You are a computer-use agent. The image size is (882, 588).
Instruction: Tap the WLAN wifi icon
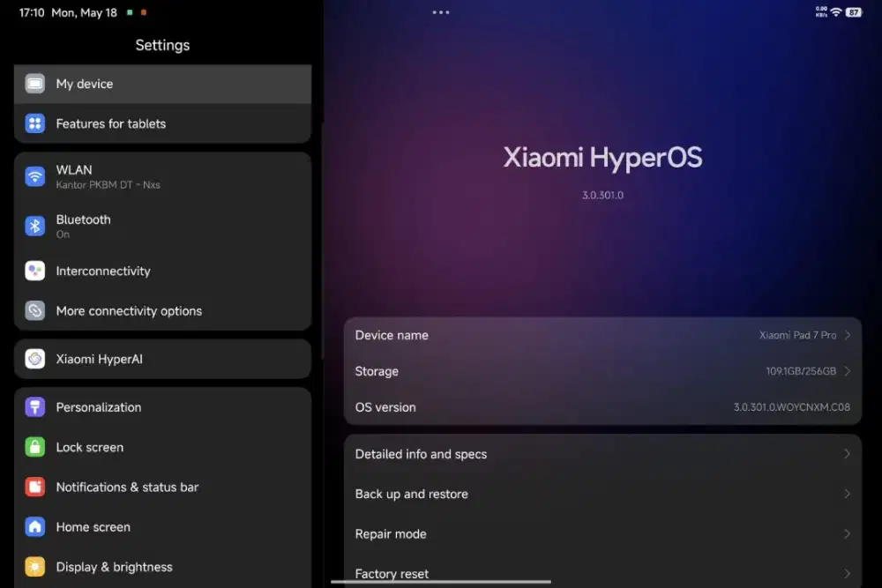[x=35, y=176]
